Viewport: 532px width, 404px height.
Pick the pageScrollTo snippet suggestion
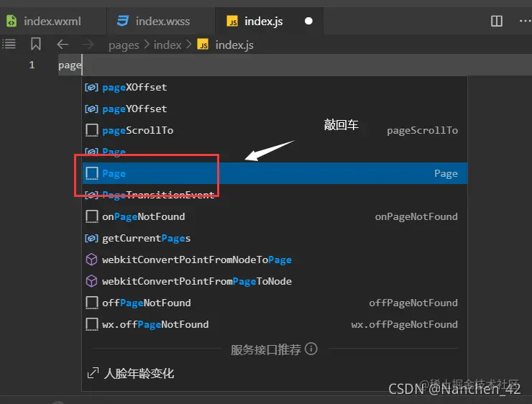point(275,130)
